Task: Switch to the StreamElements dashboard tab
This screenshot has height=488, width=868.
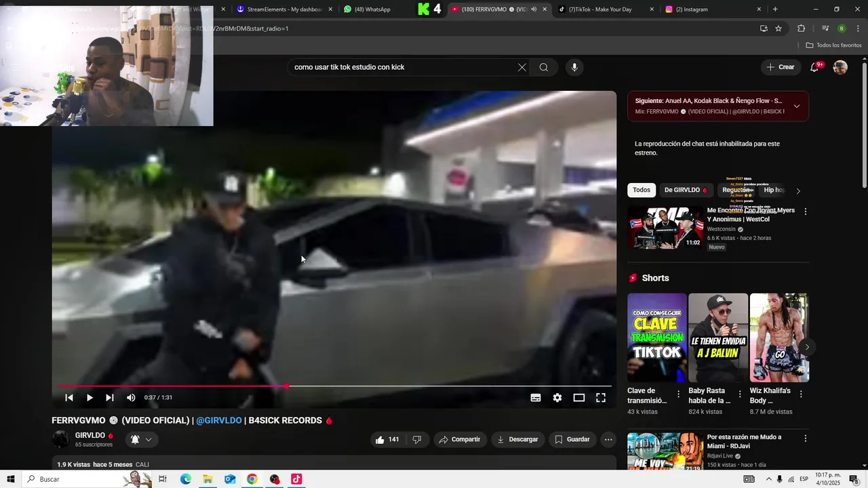Action: [x=283, y=9]
